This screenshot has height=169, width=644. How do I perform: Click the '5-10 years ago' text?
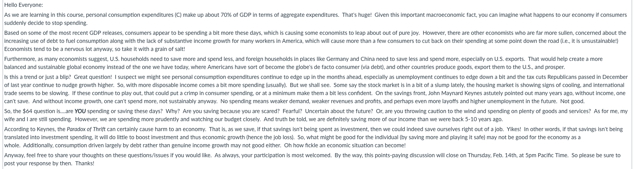pos(484,119)
